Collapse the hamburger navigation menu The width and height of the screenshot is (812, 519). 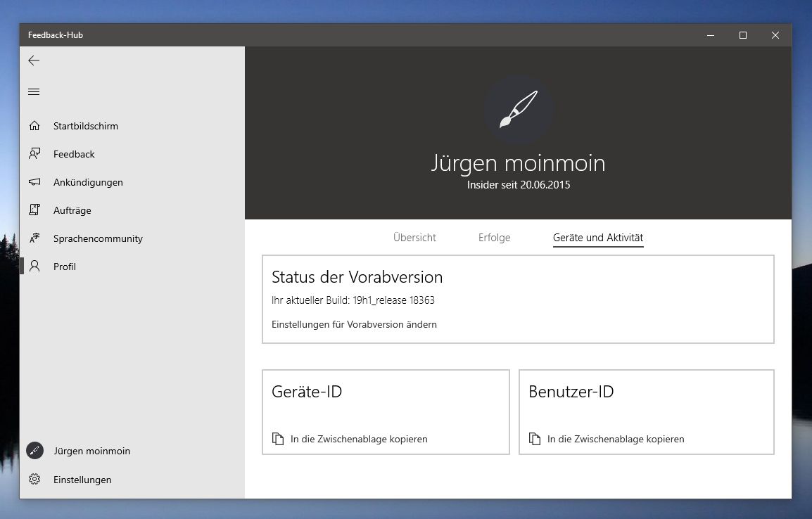point(34,91)
